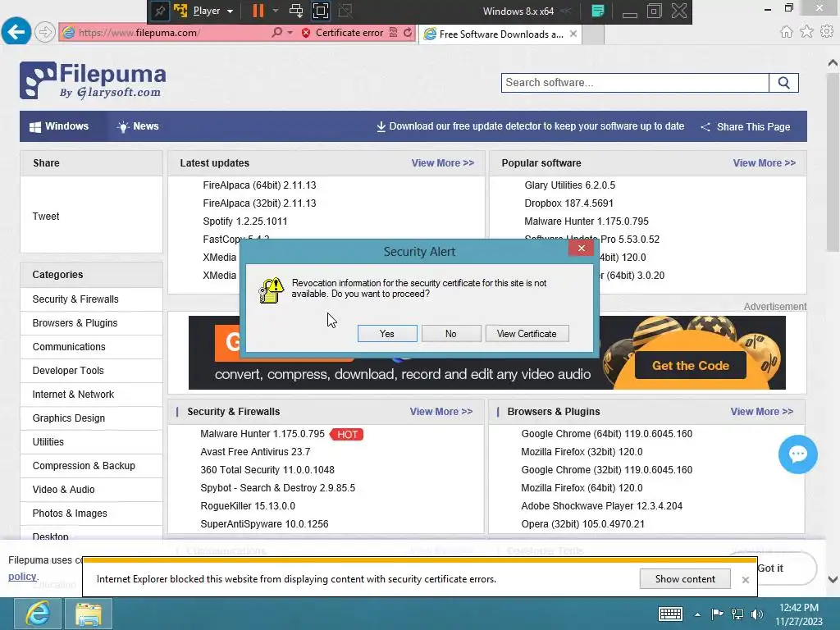Screen dimensions: 840x630
Task: Click Get the Code ad button
Action: tap(691, 365)
